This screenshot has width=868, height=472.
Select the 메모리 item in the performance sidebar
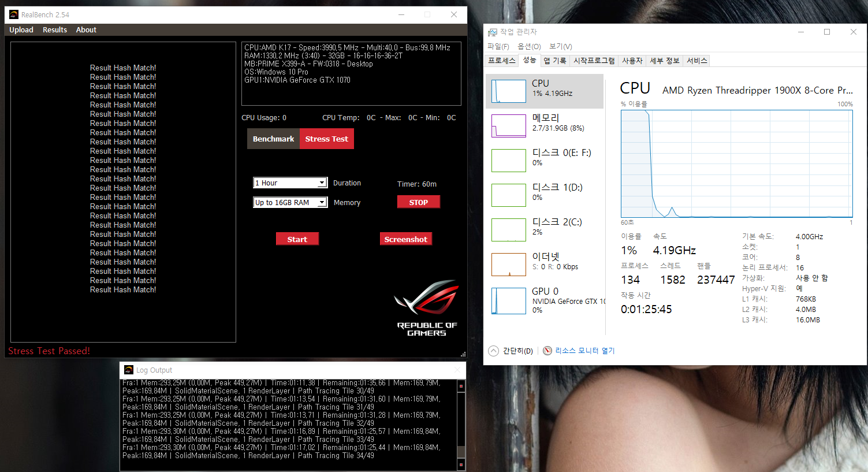tap(545, 126)
